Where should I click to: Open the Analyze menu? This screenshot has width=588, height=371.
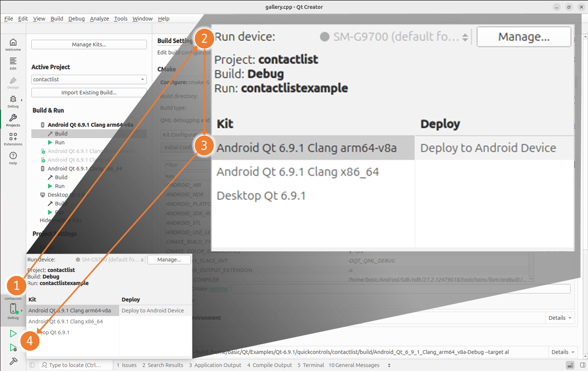[x=99, y=18]
